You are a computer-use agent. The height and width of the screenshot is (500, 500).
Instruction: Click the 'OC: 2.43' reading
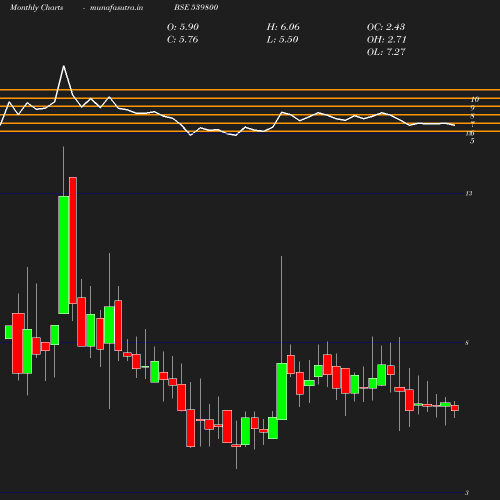(x=386, y=27)
